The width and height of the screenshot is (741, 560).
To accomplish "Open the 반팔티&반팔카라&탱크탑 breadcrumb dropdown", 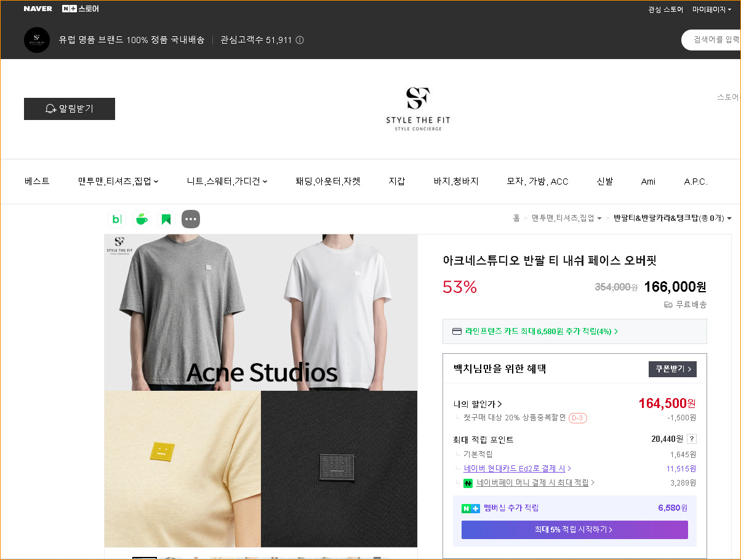I will pyautogui.click(x=672, y=218).
